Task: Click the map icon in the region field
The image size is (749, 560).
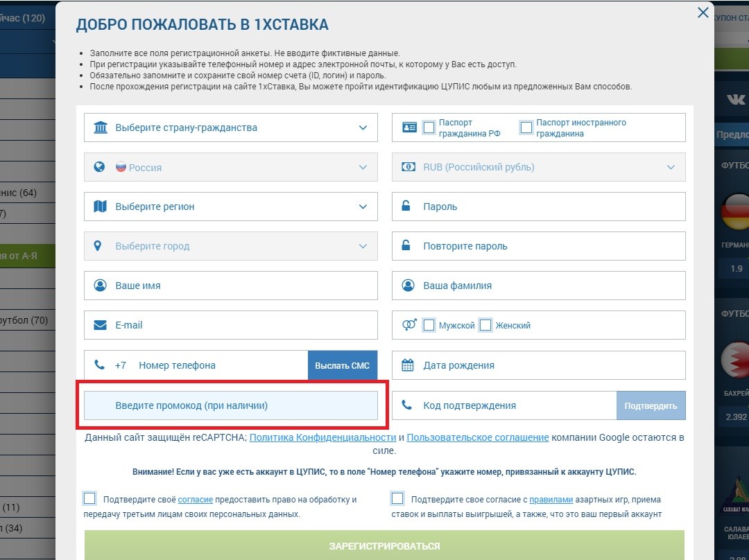Action: coord(100,207)
